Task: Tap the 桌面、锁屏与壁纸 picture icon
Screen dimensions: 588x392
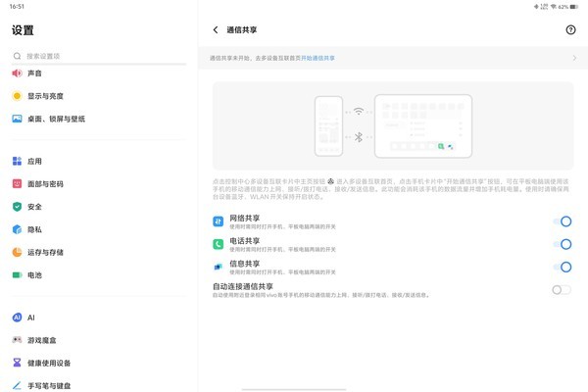Action: [17, 119]
